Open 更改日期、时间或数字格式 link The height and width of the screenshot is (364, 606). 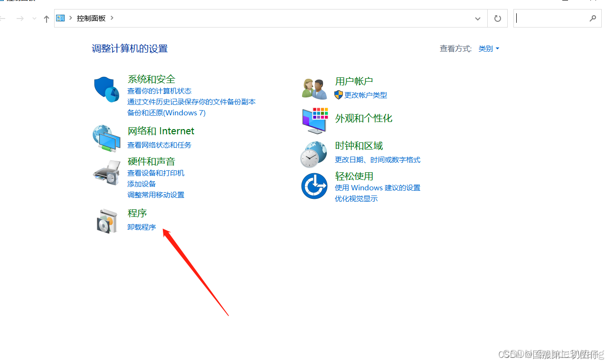[378, 159]
